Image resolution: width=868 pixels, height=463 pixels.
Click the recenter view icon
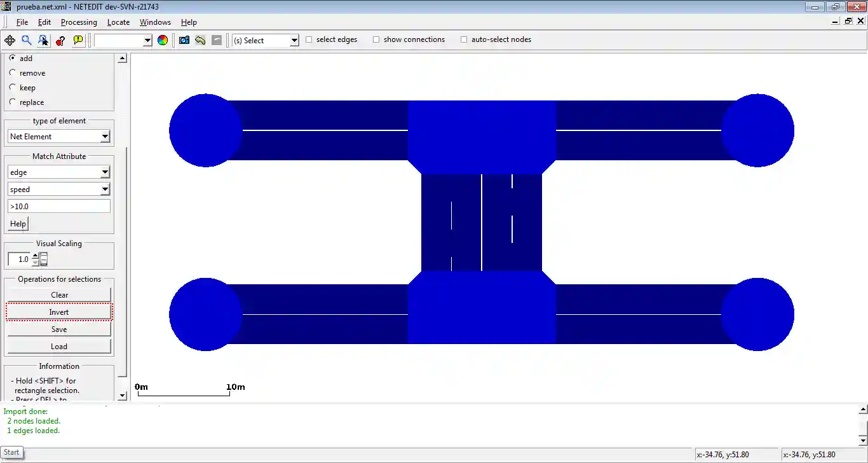[x=10, y=40]
